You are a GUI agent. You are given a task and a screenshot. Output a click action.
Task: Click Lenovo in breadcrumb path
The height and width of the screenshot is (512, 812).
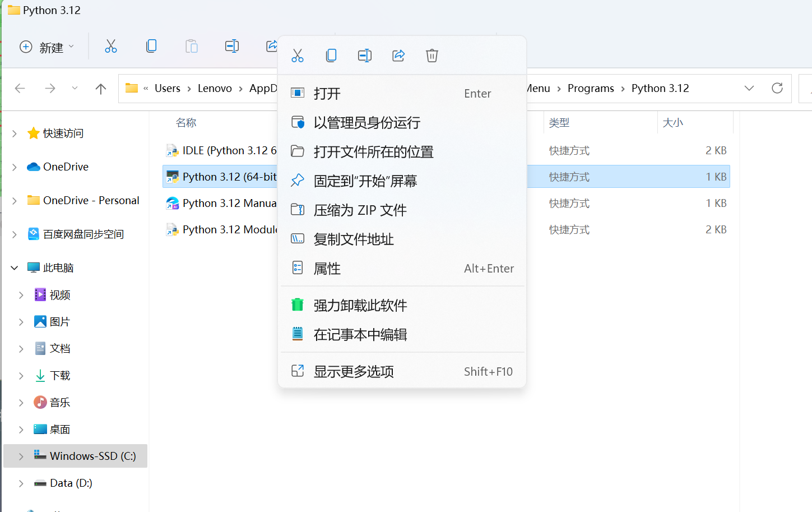tap(215, 89)
